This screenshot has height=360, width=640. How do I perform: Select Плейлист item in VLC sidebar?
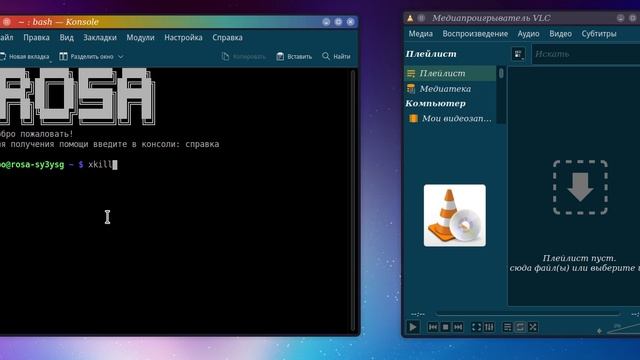pyautogui.click(x=450, y=73)
